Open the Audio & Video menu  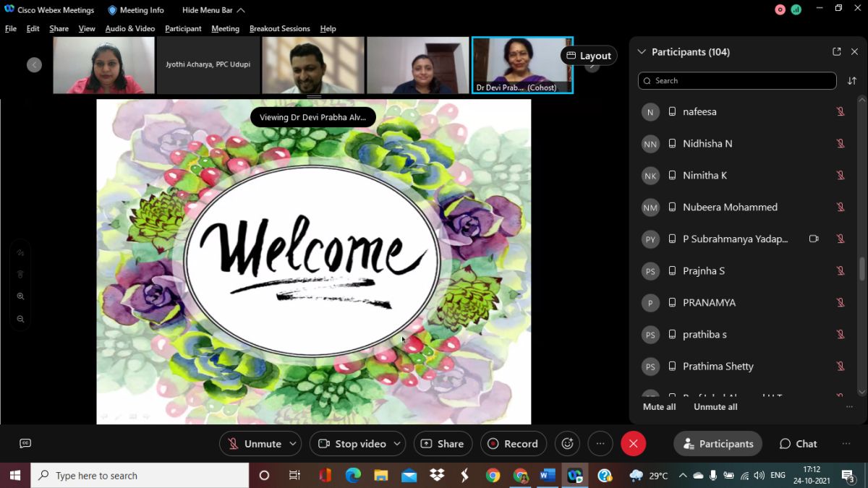[129, 29]
